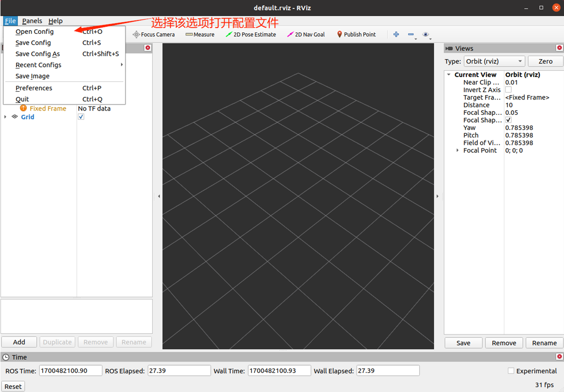Choose Open Config from File menu
Viewport: 564px width, 392px height.
[x=35, y=31]
